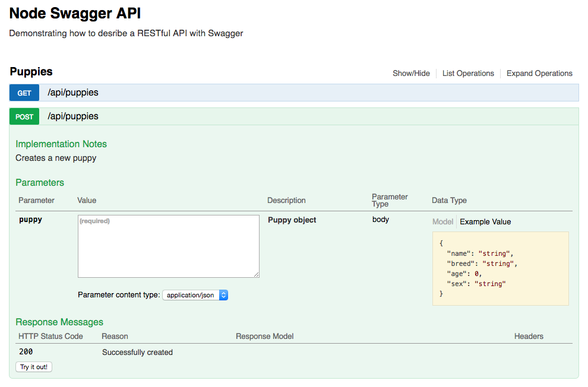Click the Node Swagger API title
Screen dimensions: 588x387
pyautogui.click(x=74, y=13)
